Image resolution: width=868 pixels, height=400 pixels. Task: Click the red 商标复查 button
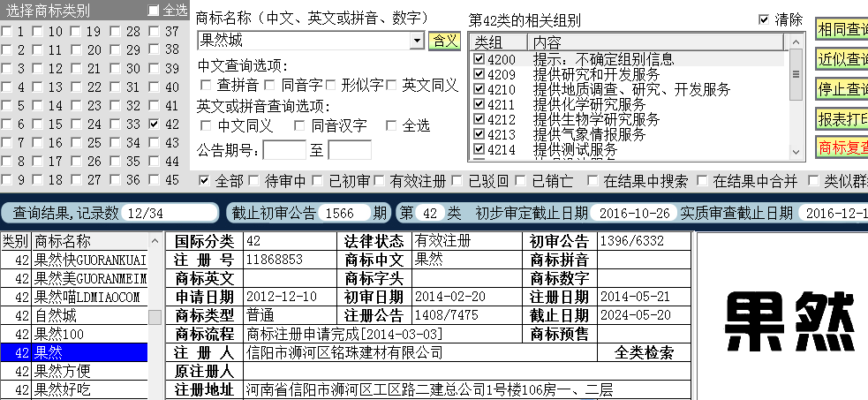[842, 147]
